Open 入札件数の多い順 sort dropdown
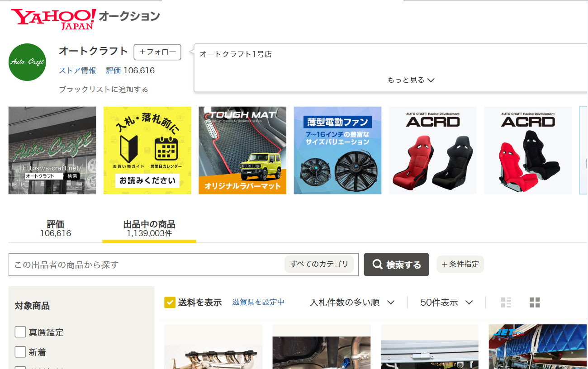 click(x=352, y=303)
